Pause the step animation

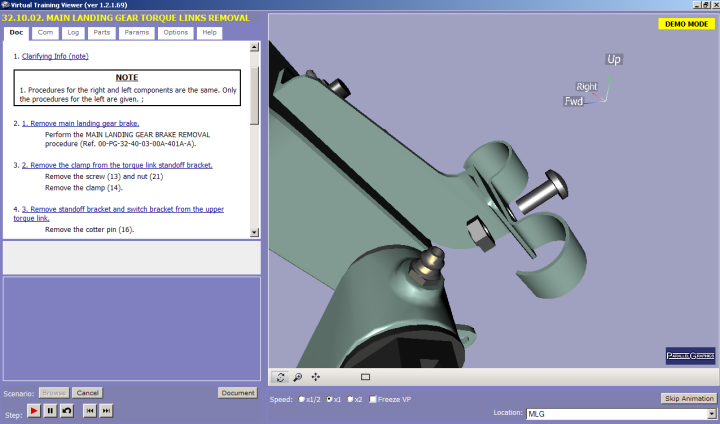[x=50, y=410]
